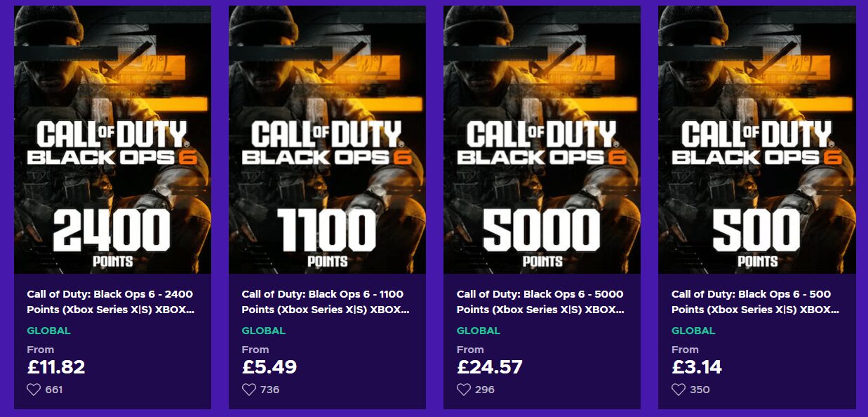Click the £3.14 price

tap(697, 366)
